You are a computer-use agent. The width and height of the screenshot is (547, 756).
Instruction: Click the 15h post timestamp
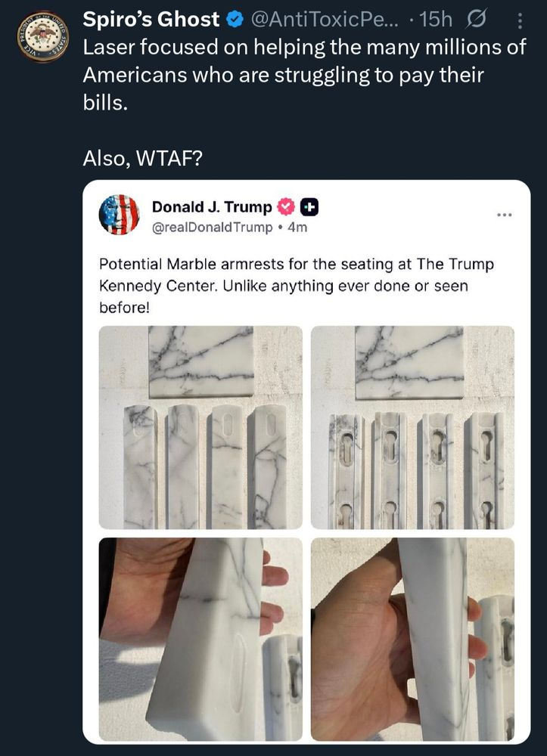tap(436, 20)
